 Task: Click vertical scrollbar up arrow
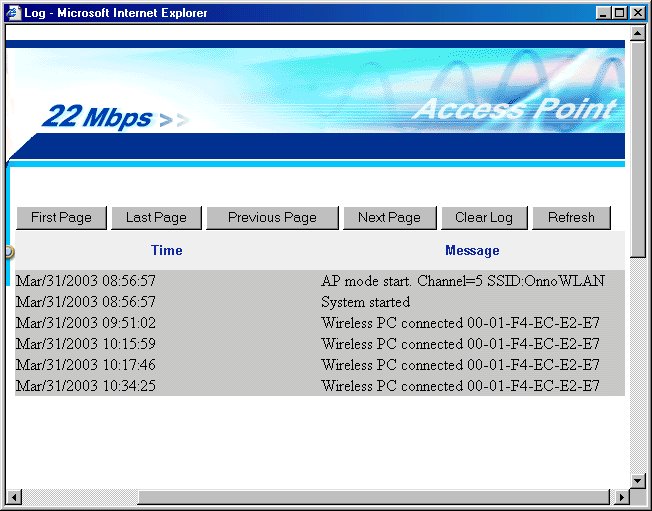point(637,33)
